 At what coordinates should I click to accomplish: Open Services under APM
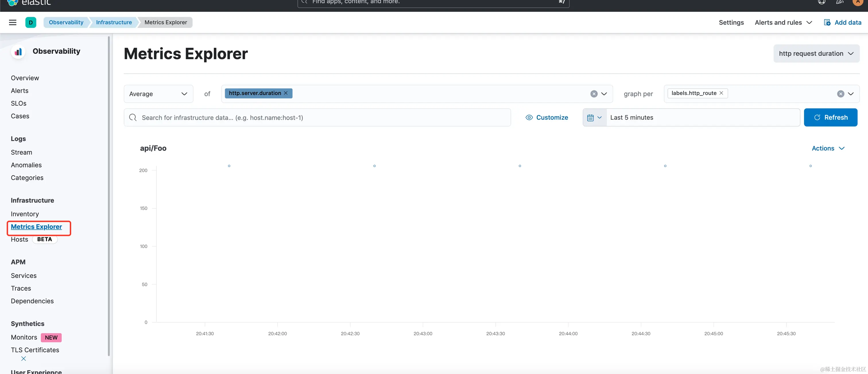24,276
